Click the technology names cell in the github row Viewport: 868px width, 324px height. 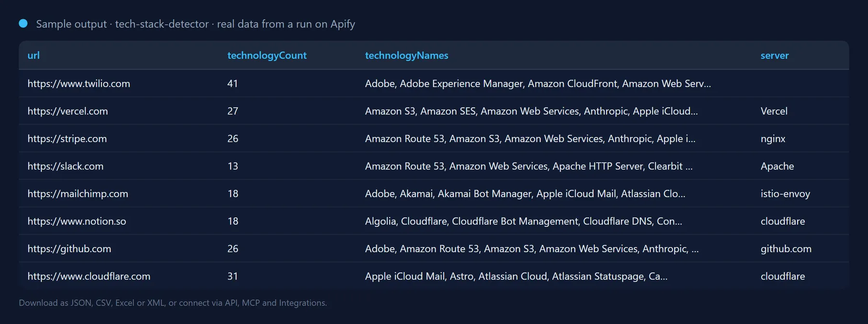coord(531,249)
